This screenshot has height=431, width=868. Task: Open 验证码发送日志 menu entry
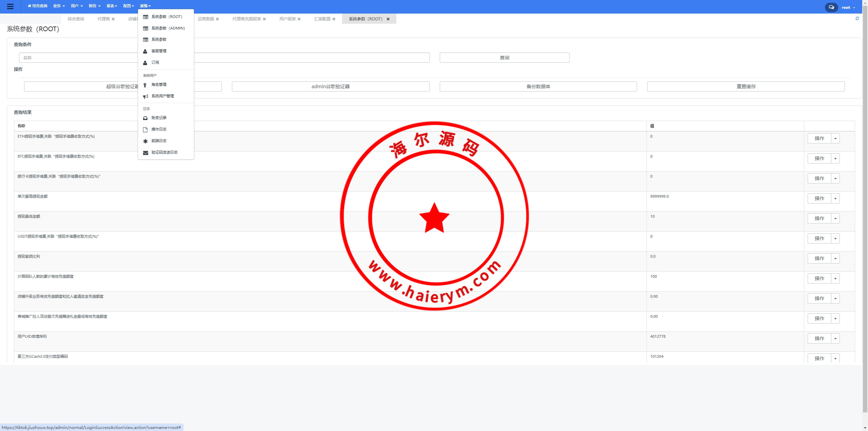164,152
